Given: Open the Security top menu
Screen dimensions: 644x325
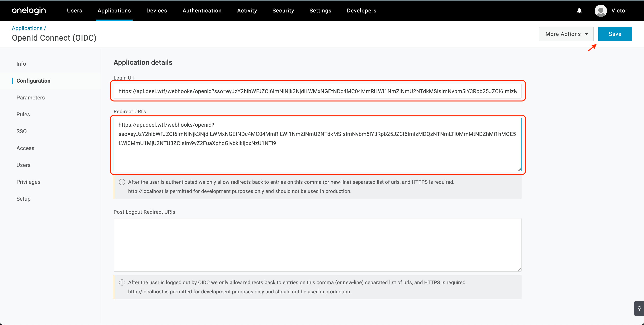Looking at the screenshot, I should click(x=283, y=11).
